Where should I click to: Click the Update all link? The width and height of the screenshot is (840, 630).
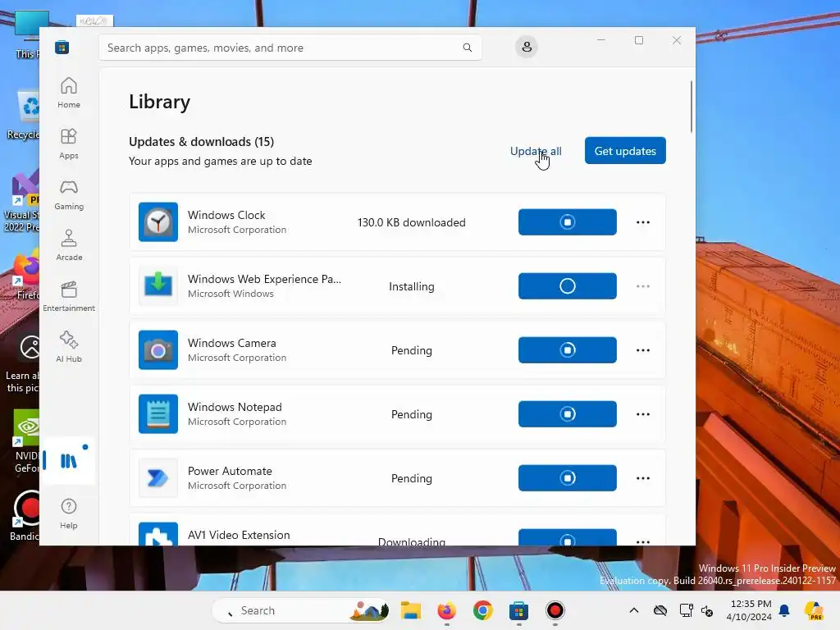coord(536,151)
